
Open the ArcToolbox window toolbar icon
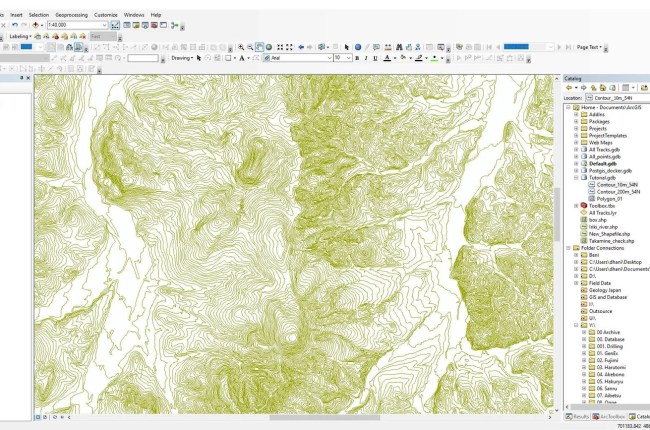coord(154,25)
